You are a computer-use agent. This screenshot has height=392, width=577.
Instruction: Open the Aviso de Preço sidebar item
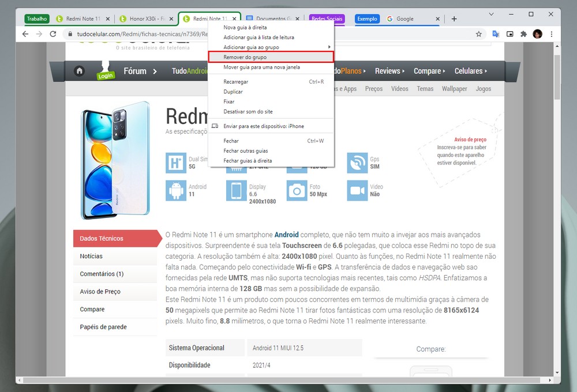115,292
